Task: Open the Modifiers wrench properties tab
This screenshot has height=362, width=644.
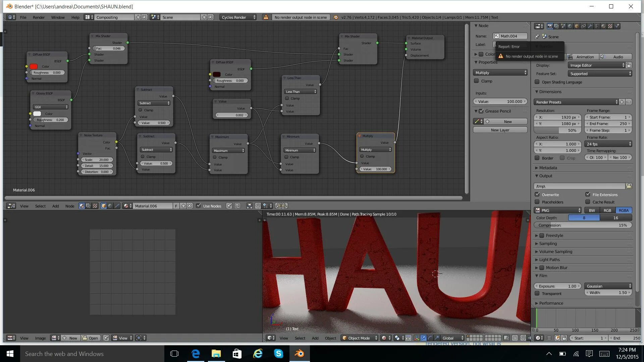Action: pos(590,26)
